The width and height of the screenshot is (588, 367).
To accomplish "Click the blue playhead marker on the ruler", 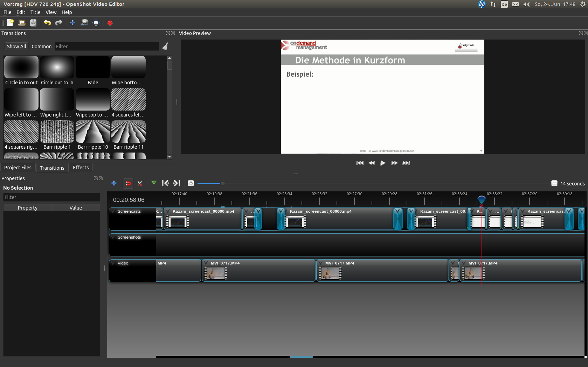I will point(482,200).
